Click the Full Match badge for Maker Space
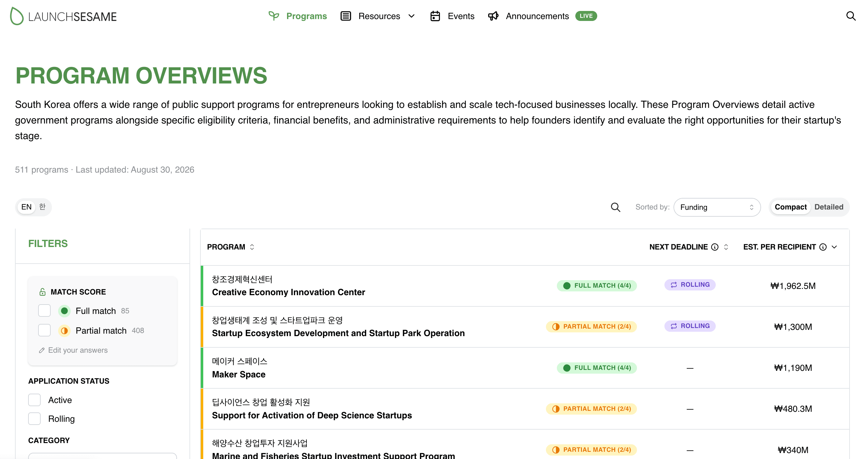Screen dimensions: 868x459 (596, 368)
